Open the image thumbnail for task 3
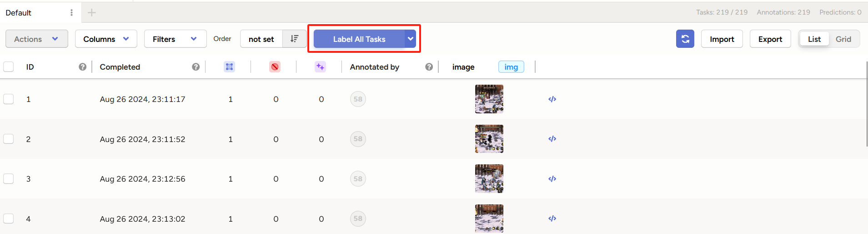 tap(489, 179)
